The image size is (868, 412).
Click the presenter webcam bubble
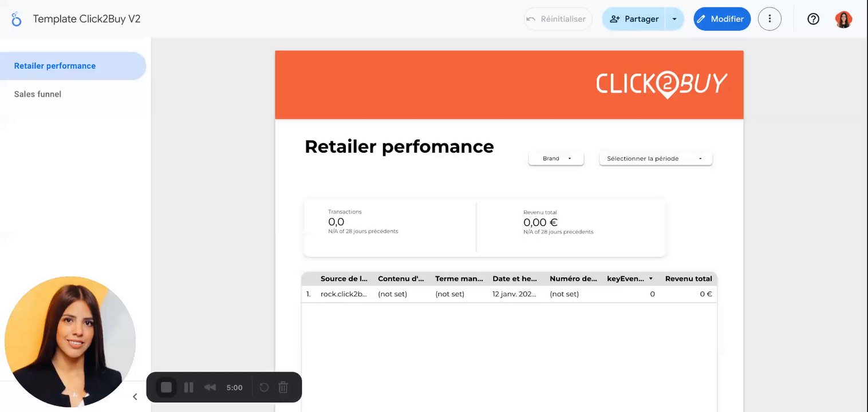click(70, 342)
